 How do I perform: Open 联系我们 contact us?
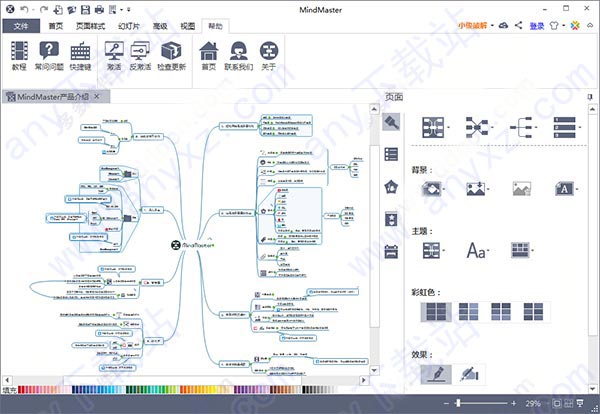238,56
